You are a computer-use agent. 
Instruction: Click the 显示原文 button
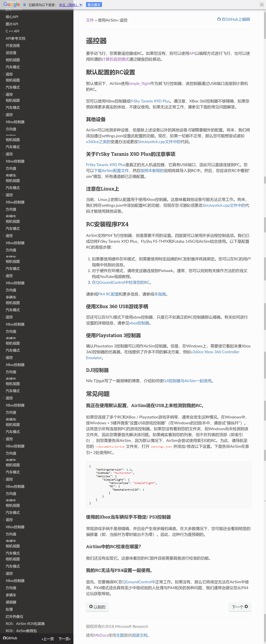click(94, 4)
